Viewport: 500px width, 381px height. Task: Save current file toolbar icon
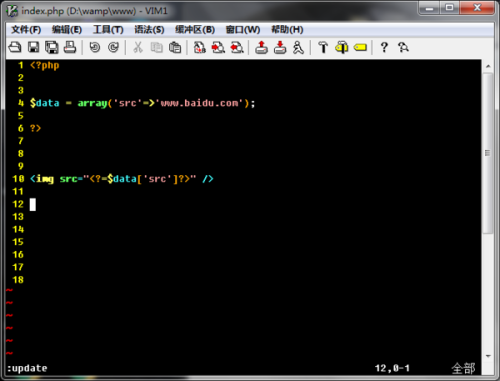tap(33, 47)
